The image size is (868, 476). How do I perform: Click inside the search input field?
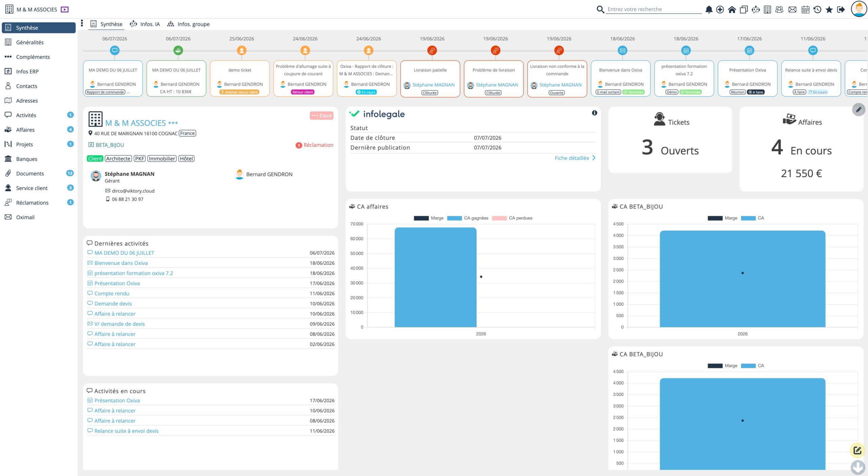point(654,9)
